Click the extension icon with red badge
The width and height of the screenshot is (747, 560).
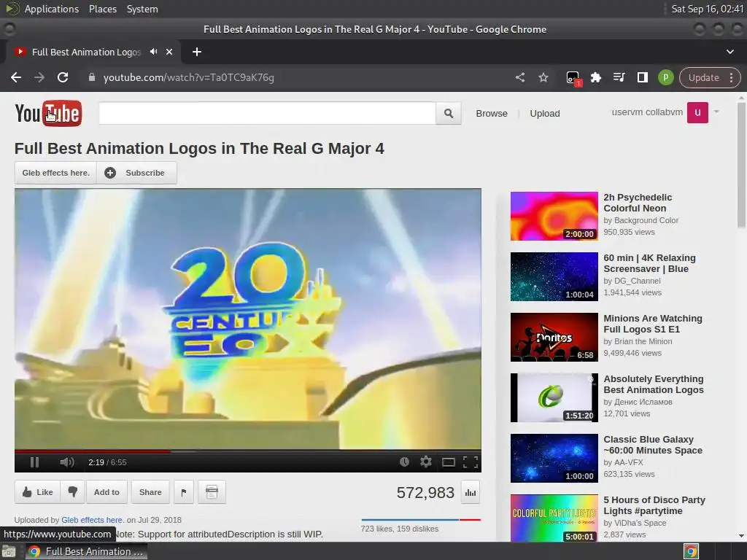point(573,78)
